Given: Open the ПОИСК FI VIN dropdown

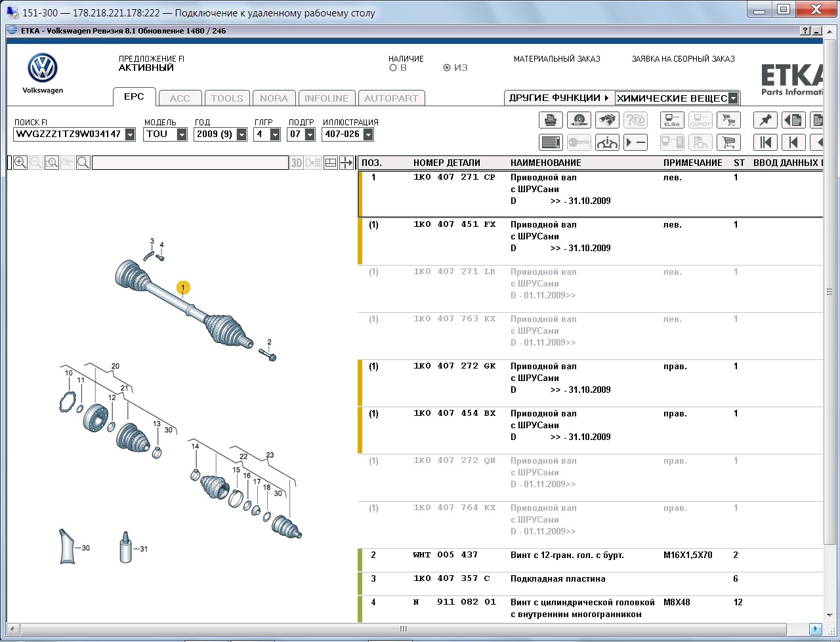Looking at the screenshot, I should (130, 134).
